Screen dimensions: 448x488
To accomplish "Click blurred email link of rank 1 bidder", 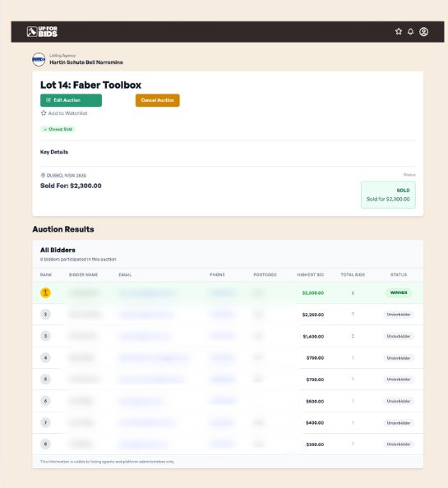I will [146, 293].
